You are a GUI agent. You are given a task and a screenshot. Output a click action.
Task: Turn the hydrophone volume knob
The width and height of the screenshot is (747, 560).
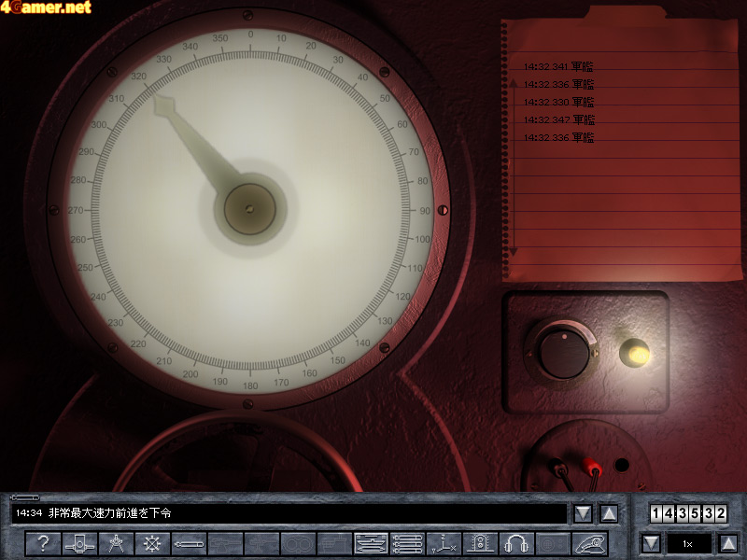(564, 354)
